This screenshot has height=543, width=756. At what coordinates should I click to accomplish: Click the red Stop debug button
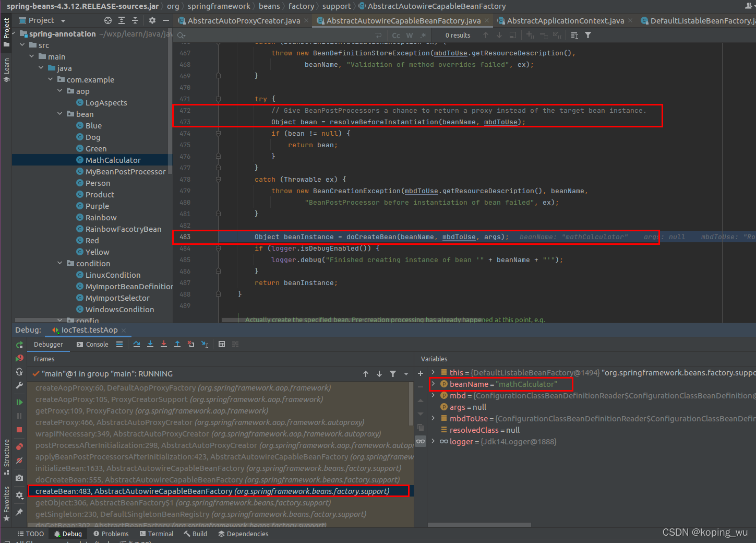point(19,430)
